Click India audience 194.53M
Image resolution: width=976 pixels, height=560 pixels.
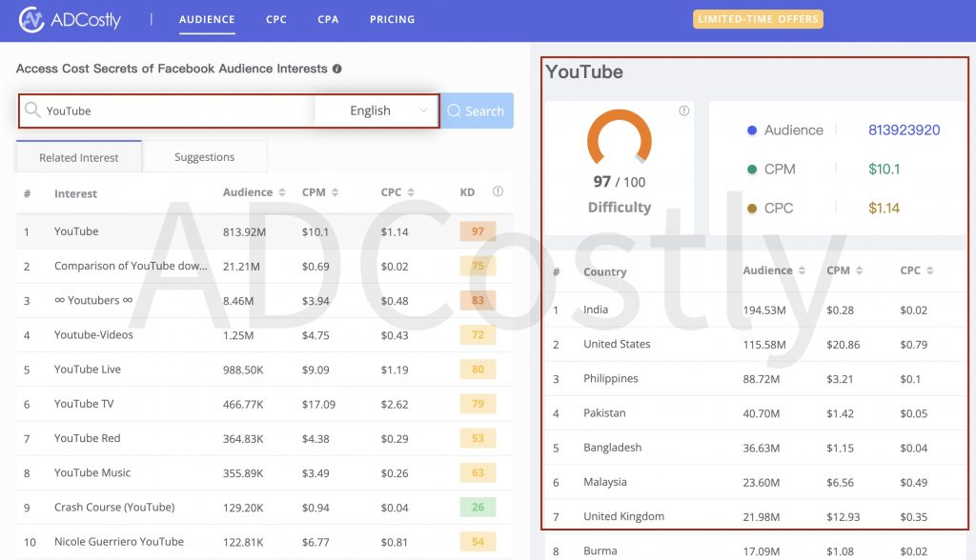(764, 310)
